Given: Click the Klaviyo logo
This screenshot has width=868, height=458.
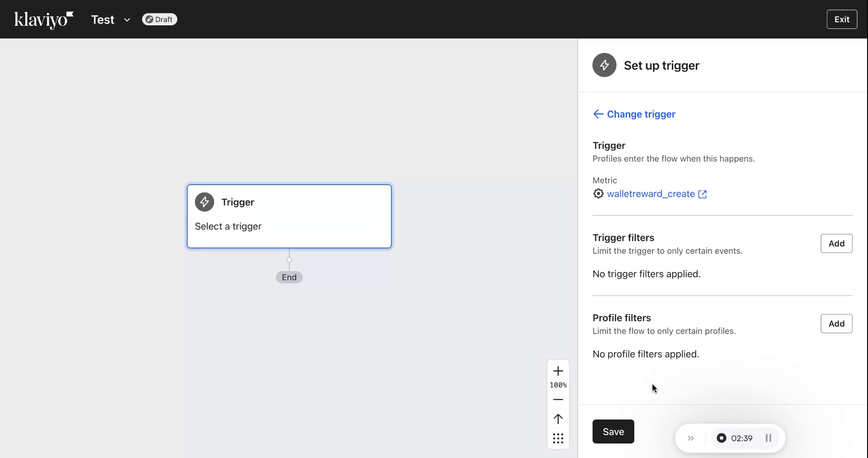Looking at the screenshot, I should click(43, 19).
